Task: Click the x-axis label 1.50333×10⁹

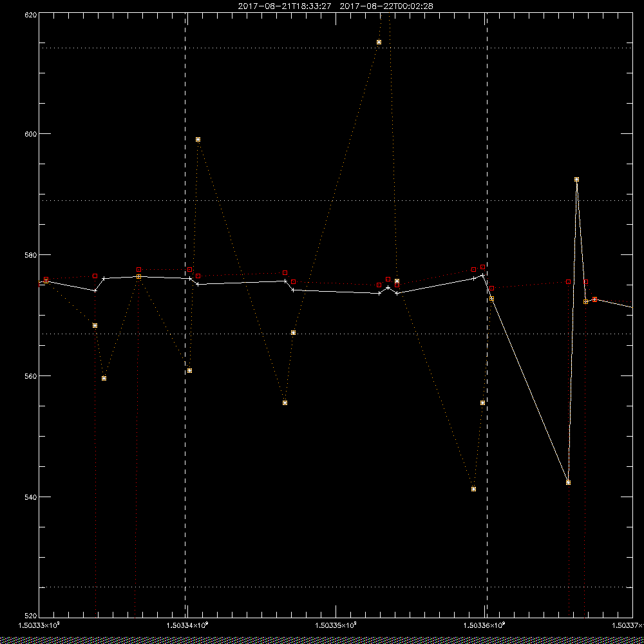Action: click(39, 625)
